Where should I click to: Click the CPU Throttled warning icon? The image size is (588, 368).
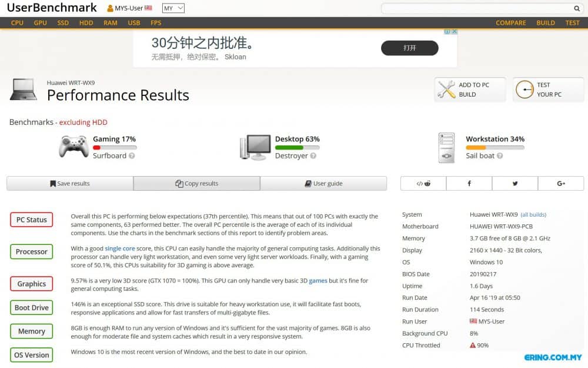[x=473, y=346]
